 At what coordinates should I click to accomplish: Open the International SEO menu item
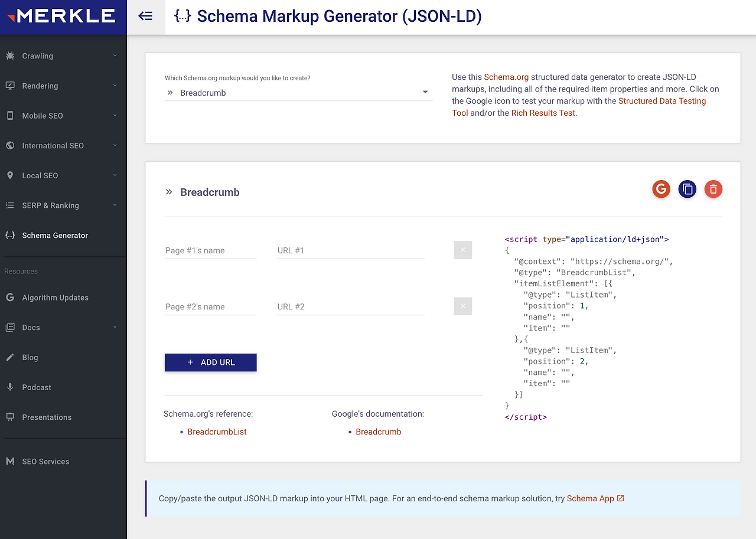[63, 145]
